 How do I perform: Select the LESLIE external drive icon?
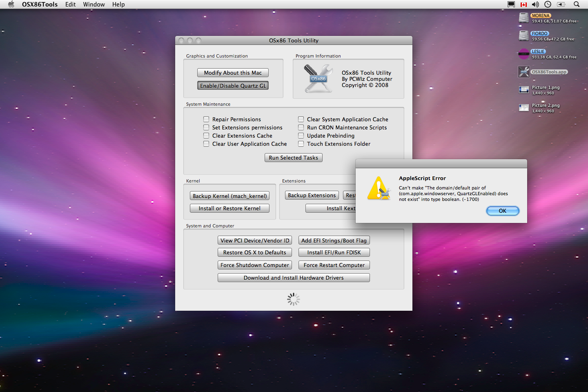point(524,54)
